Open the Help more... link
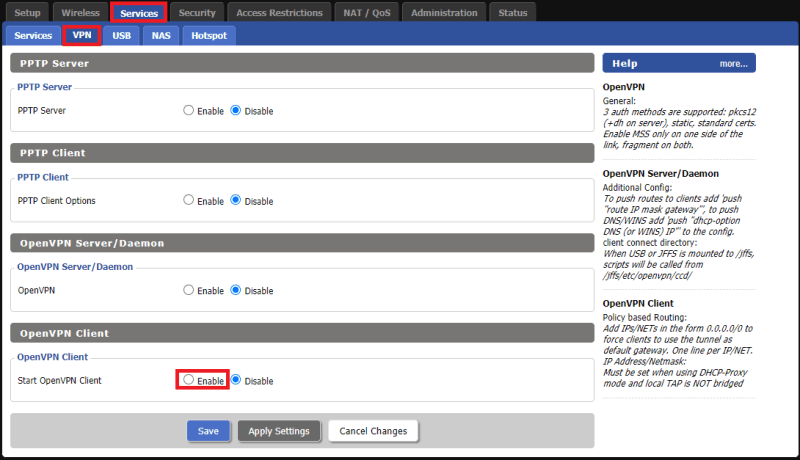The width and height of the screenshot is (800, 460). point(733,64)
